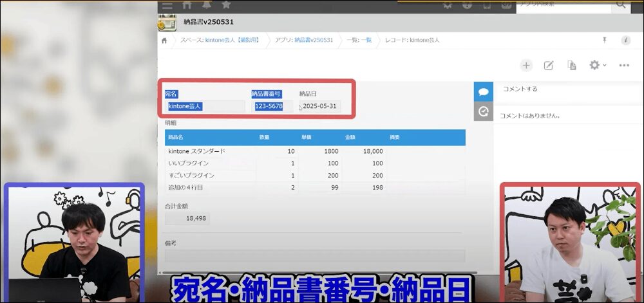Open the three-dot more options menu
The height and width of the screenshot is (303, 644).
(624, 65)
